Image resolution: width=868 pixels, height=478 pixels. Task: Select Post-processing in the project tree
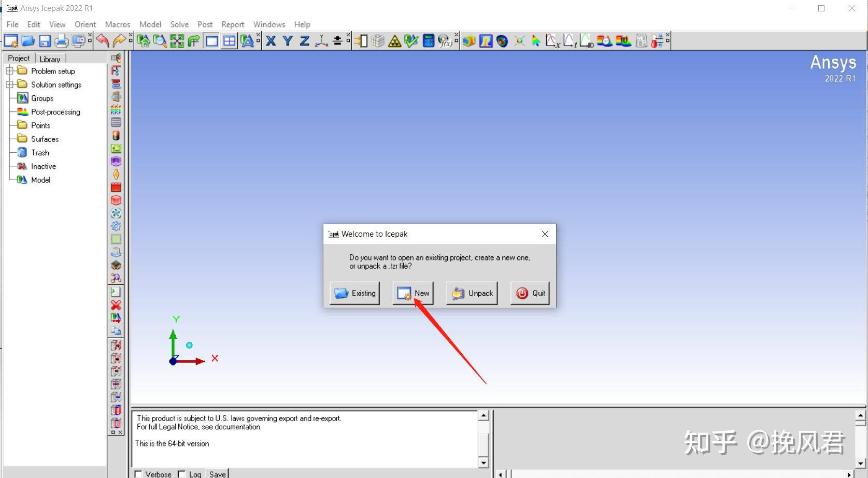coord(55,112)
